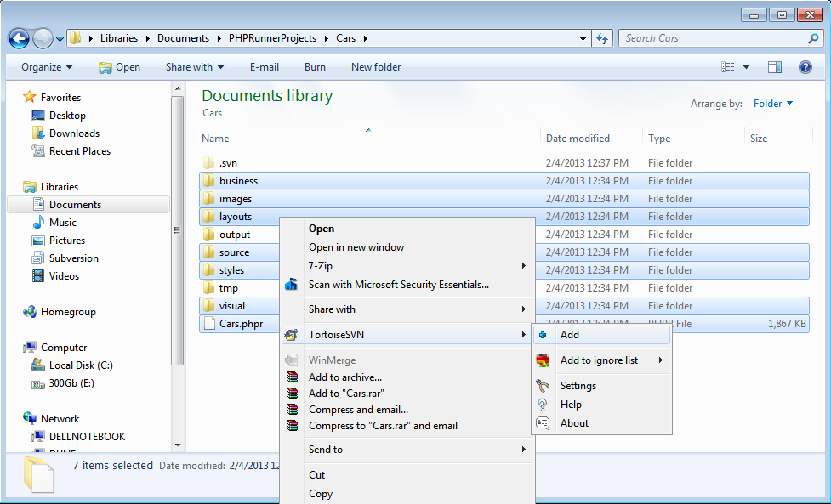Viewport: 831px width, 504px height.
Task: Click the Add to ignore list icon
Action: coord(543,360)
